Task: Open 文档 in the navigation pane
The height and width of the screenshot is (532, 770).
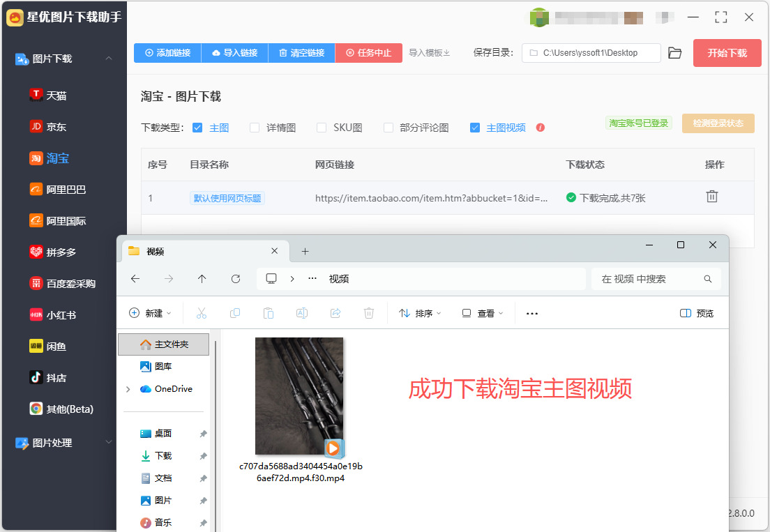Action: coord(156,478)
